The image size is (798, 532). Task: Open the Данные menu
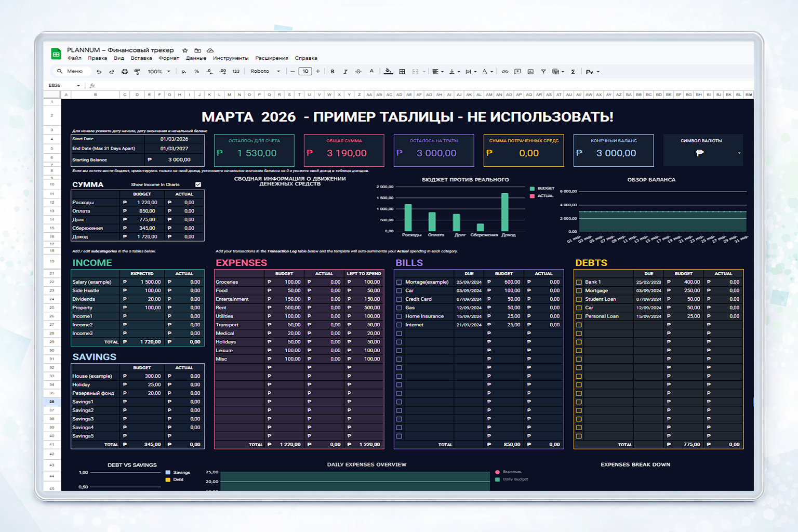click(x=195, y=58)
